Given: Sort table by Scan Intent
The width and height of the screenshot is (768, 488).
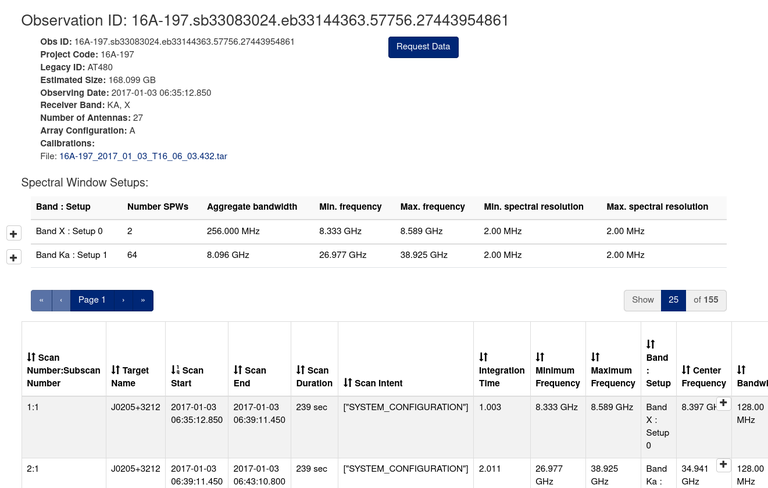Looking at the screenshot, I should pyautogui.click(x=348, y=383).
